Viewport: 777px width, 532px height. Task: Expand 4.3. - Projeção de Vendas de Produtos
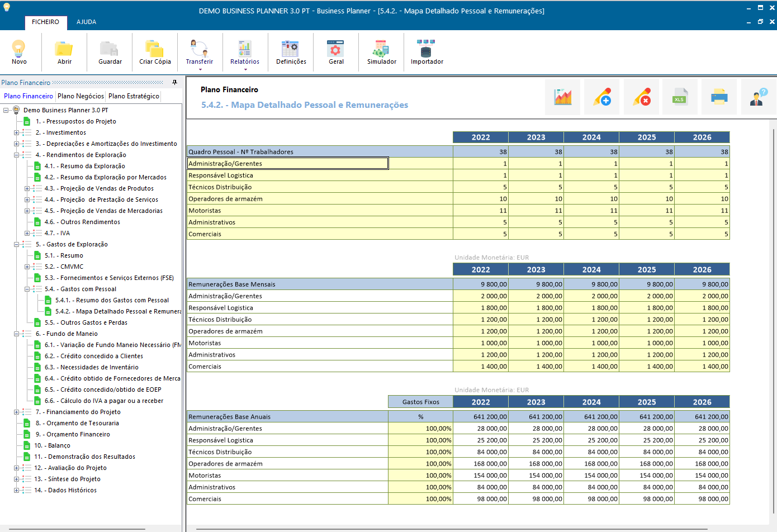tap(27, 188)
